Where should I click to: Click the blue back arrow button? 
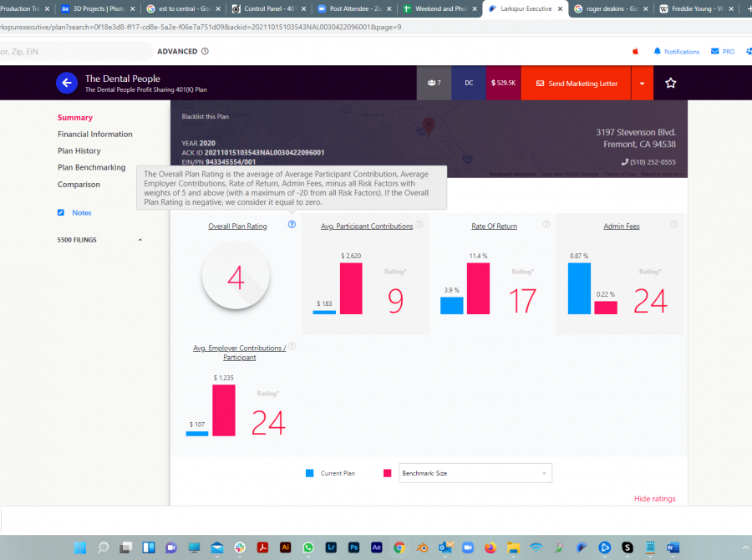pos(67,83)
